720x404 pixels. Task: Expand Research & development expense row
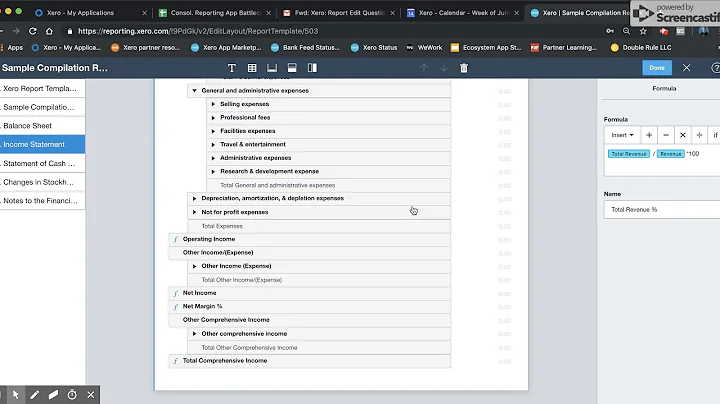click(213, 171)
